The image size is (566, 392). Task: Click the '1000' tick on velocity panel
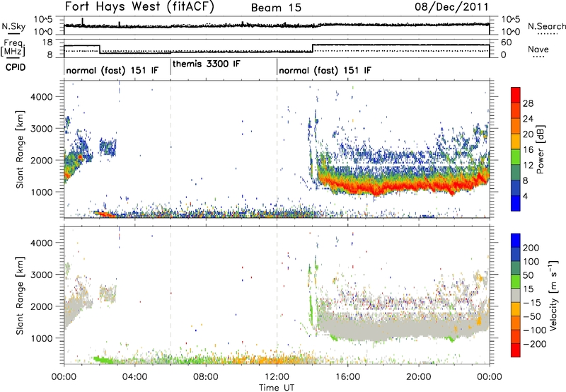click(x=42, y=338)
